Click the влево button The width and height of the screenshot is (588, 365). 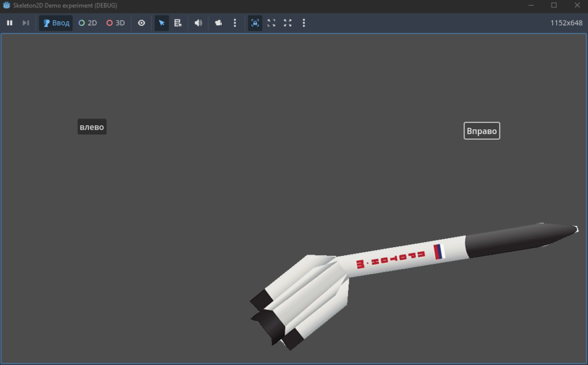point(92,127)
